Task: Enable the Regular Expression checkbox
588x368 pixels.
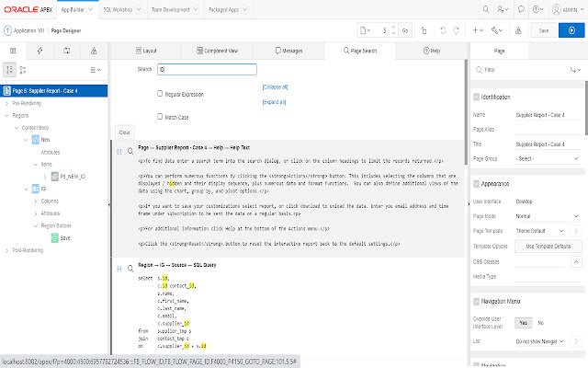Action: 160,94
